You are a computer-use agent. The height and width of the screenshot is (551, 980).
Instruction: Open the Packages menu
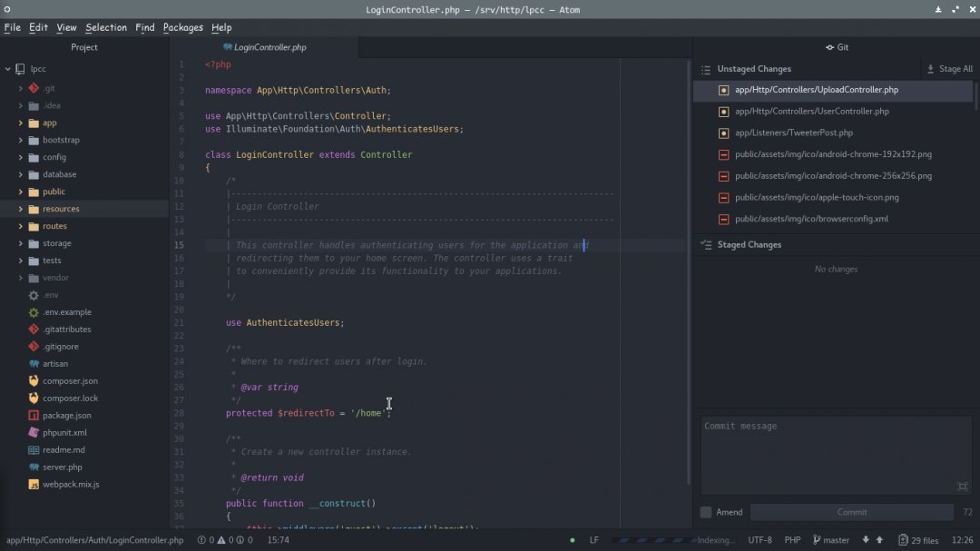pos(182,27)
